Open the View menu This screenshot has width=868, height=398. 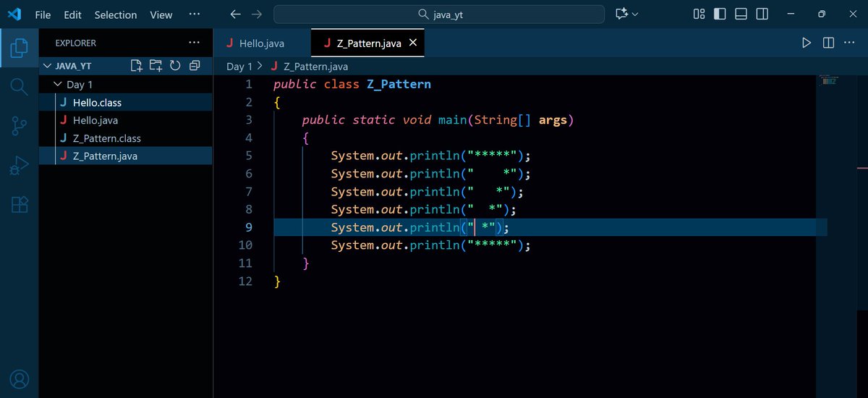click(x=161, y=14)
